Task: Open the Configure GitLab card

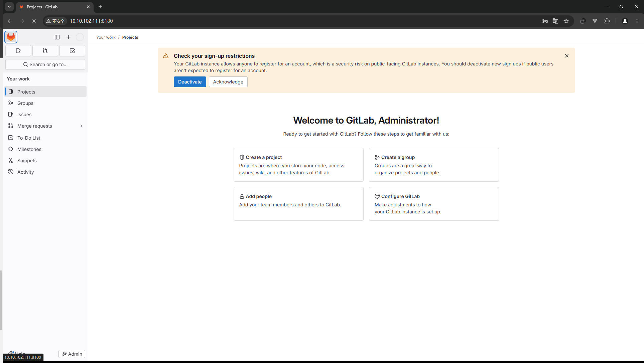Action: coord(433,204)
